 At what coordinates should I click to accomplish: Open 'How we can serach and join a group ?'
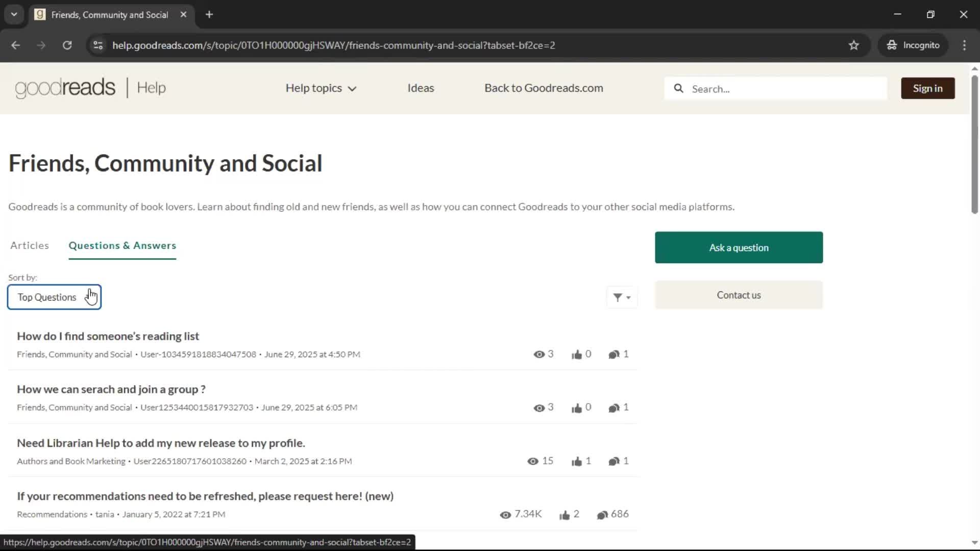tap(111, 390)
